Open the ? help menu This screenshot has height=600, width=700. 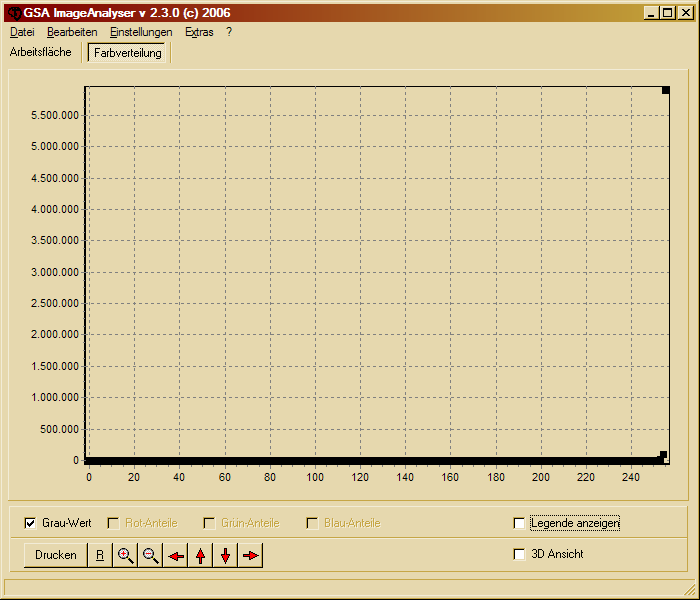coord(229,32)
